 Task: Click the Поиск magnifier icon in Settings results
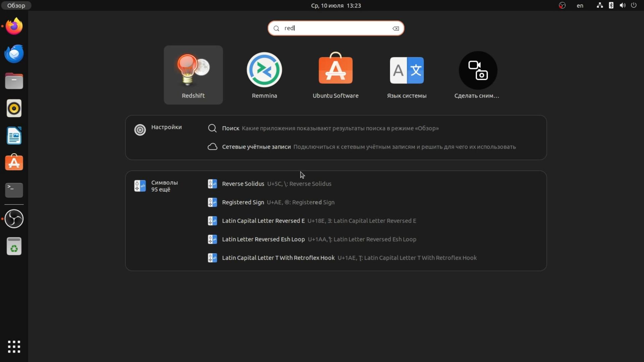(212, 128)
